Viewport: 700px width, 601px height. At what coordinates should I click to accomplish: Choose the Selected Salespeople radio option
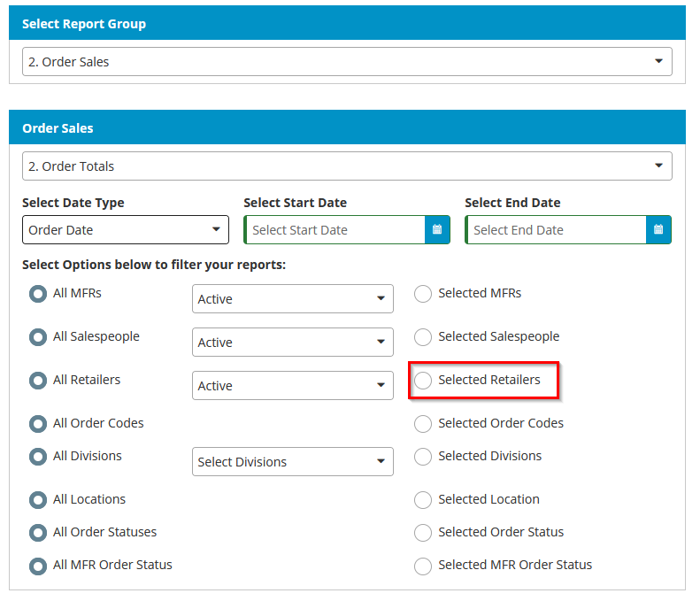[x=423, y=337]
